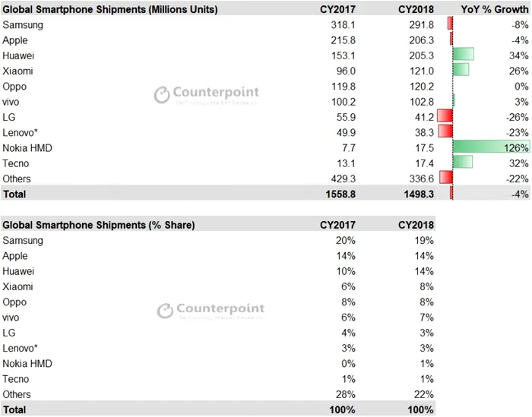
Task: Click the Counterpoint logo in the lower table
Action: click(211, 310)
